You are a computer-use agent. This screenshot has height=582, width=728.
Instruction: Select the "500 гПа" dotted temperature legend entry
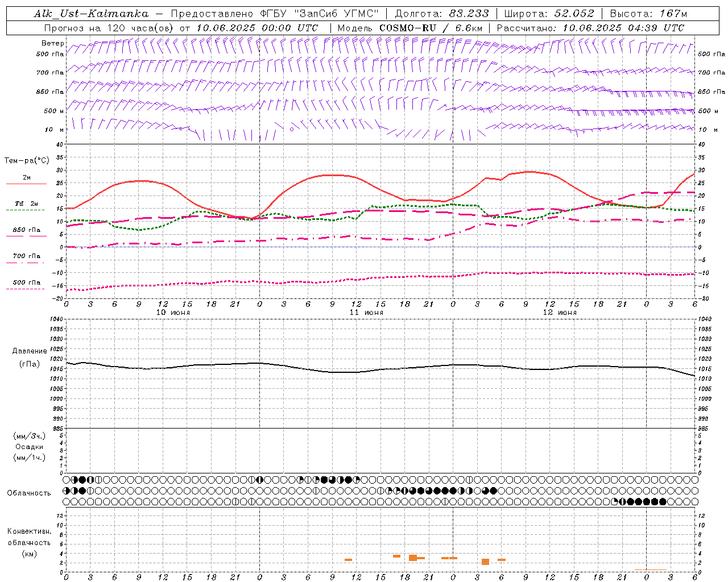pos(27,282)
